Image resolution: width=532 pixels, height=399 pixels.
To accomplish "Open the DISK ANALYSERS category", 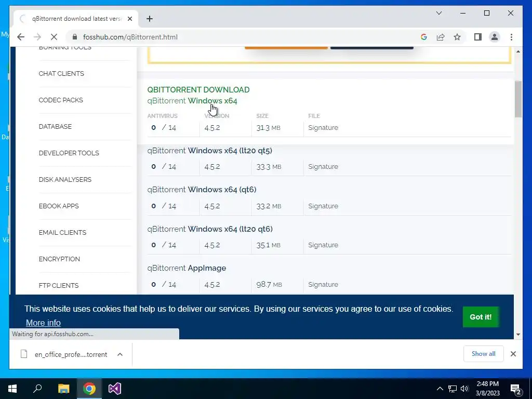I will tap(65, 179).
